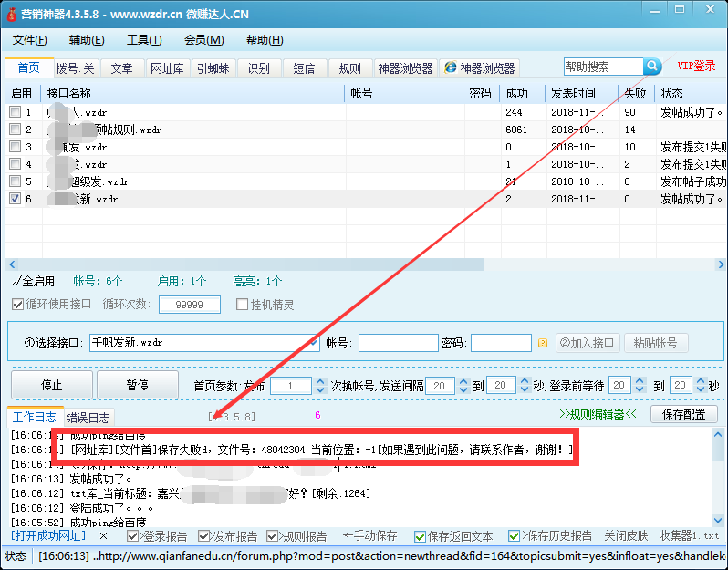
Task: Open the 神器浏览器 tab with IE icon
Action: 480,68
